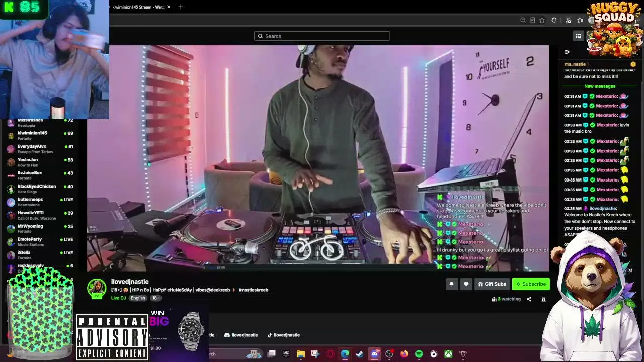644x362 pixels.
Task: Click the zoom magnifier icon in address bar
Action: click(x=523, y=20)
